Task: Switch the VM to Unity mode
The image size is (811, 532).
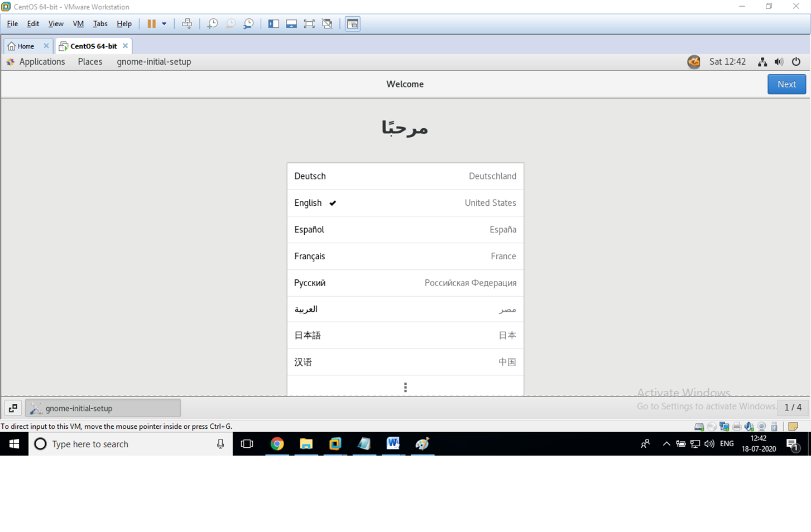Action: tap(327, 23)
